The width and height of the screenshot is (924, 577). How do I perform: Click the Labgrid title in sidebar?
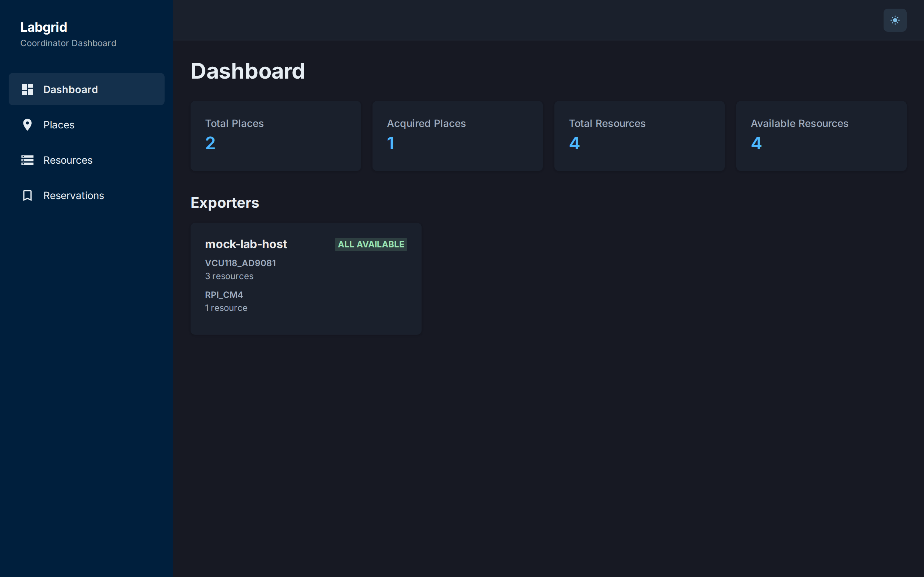click(x=44, y=27)
